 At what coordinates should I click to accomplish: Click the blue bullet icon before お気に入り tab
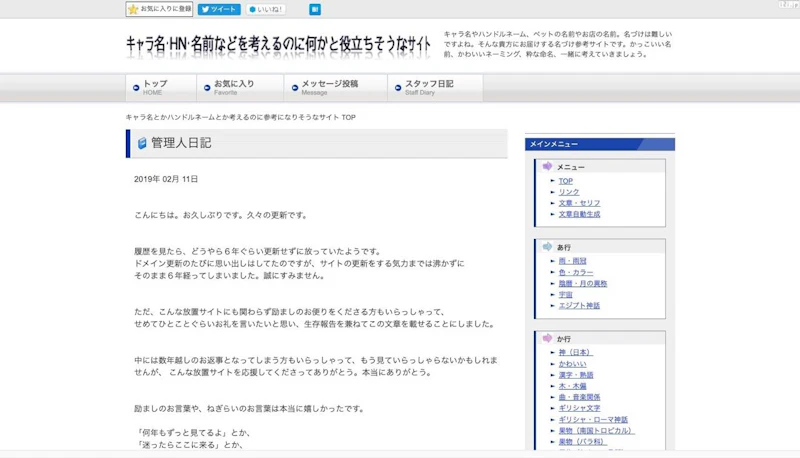(207, 88)
